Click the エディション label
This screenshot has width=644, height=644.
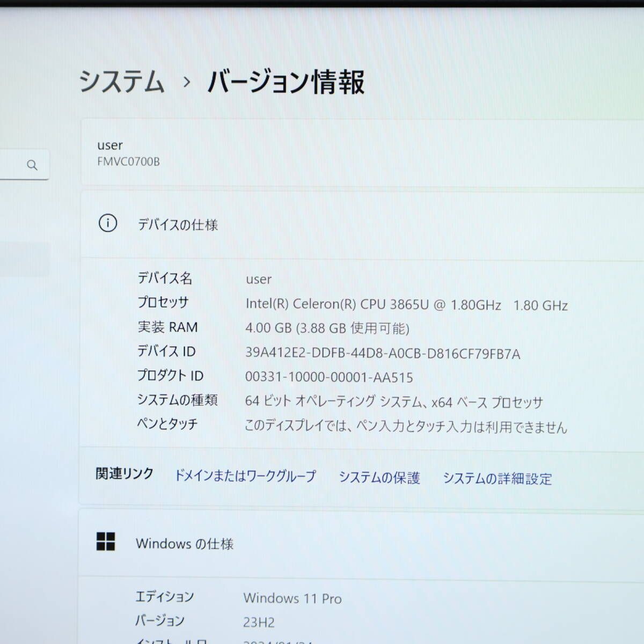(x=164, y=596)
